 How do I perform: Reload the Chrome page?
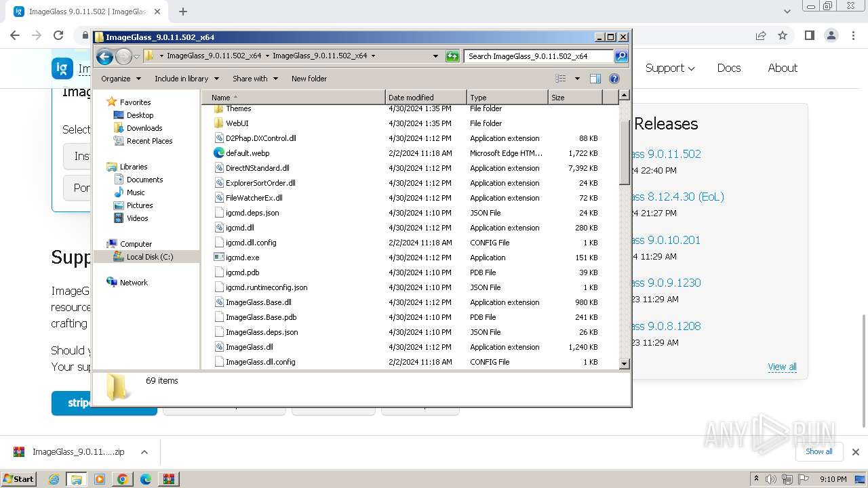[x=58, y=35]
